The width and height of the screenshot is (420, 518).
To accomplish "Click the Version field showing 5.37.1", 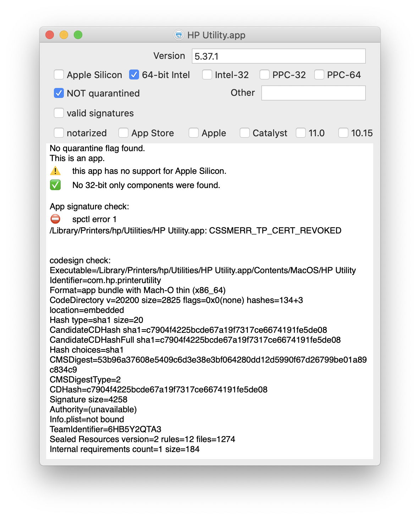I will (278, 56).
